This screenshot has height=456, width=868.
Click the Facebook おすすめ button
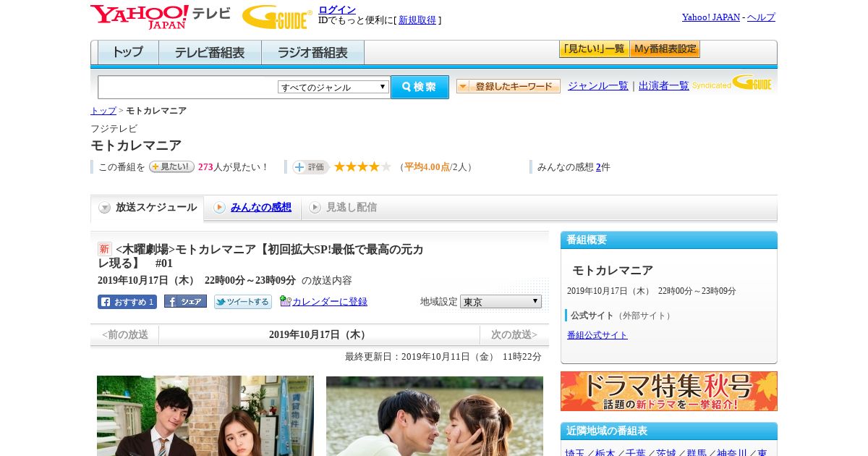(x=127, y=302)
